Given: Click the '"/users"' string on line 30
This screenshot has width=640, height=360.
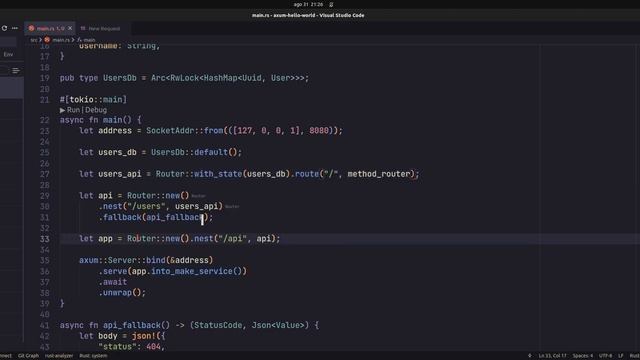Looking at the screenshot, I should (146, 206).
